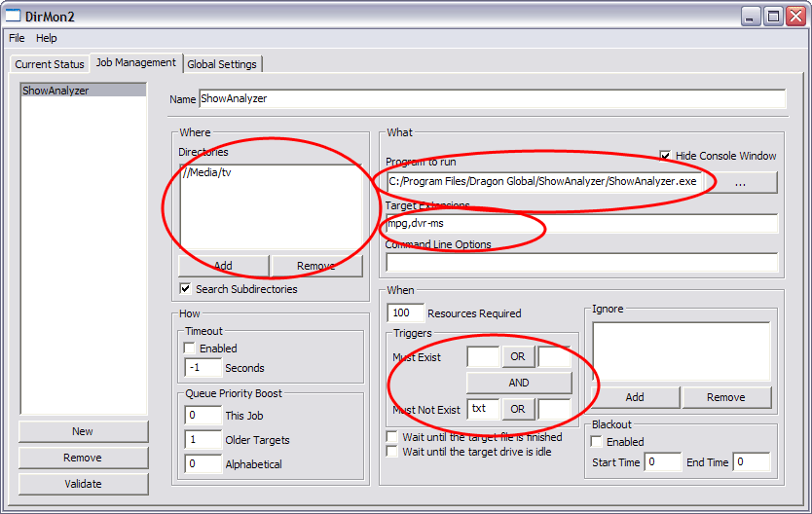Click the Ignore list box
The width and height of the screenshot is (812, 514).
click(x=681, y=351)
